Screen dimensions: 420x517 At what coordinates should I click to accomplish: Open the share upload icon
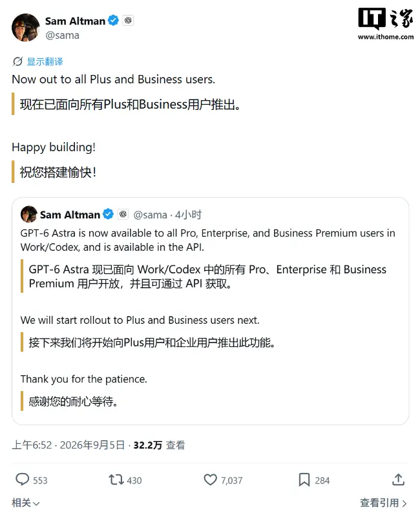pos(398,480)
